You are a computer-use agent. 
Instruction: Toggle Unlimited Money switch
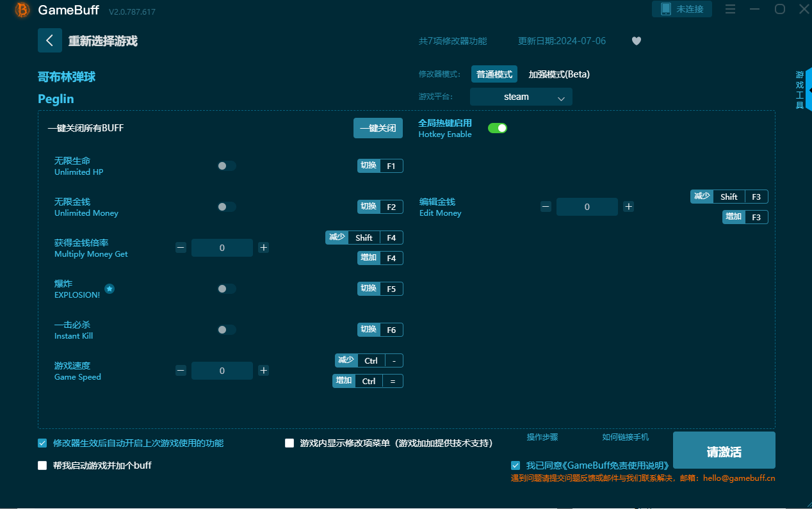pos(226,207)
